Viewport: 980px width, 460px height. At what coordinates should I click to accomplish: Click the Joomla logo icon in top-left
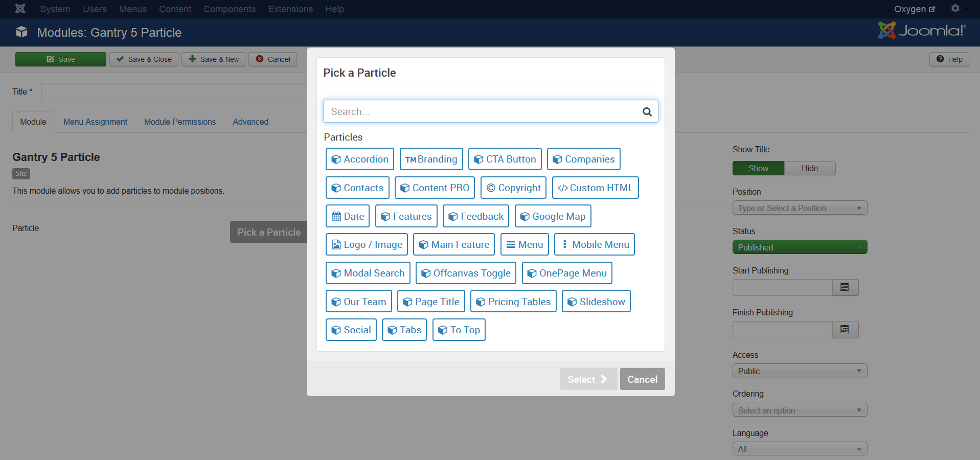pos(20,9)
